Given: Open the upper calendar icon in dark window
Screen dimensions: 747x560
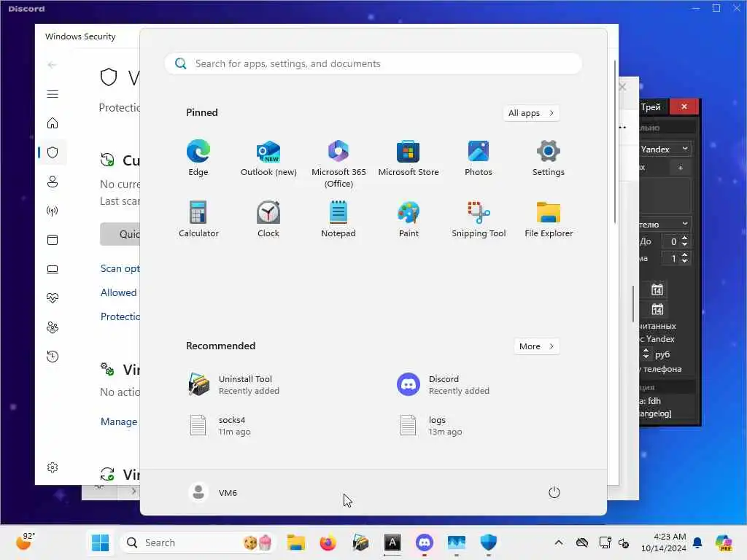Looking at the screenshot, I should coord(657,289).
